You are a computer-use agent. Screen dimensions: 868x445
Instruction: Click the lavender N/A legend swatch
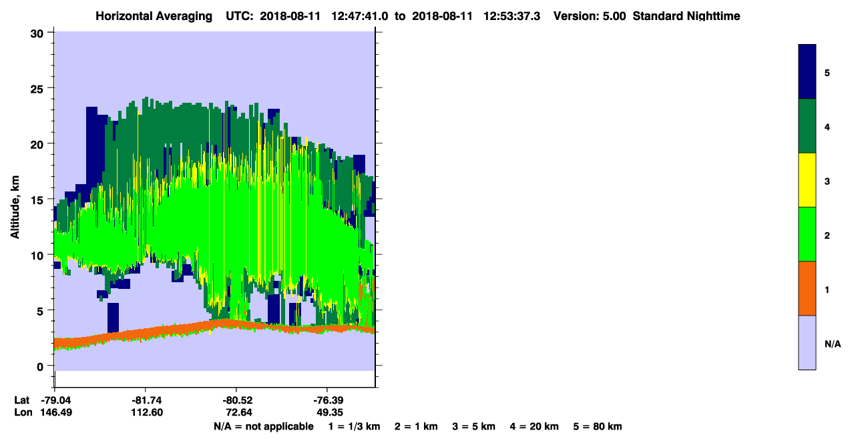point(807,342)
